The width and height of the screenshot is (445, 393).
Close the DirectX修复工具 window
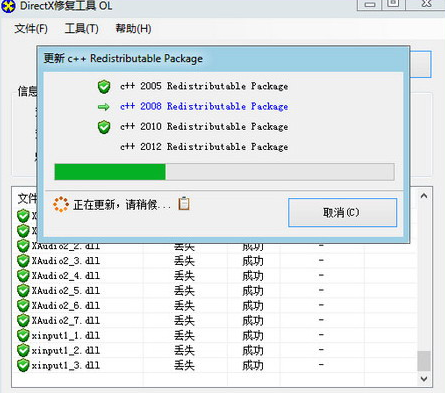tap(427, 4)
